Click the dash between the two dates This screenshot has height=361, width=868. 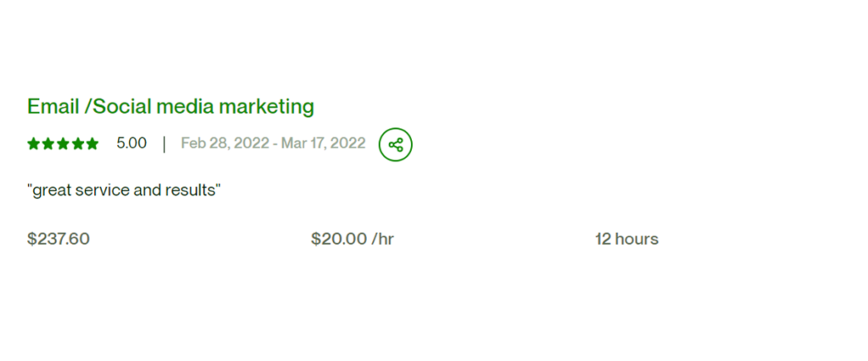pyautogui.click(x=276, y=143)
